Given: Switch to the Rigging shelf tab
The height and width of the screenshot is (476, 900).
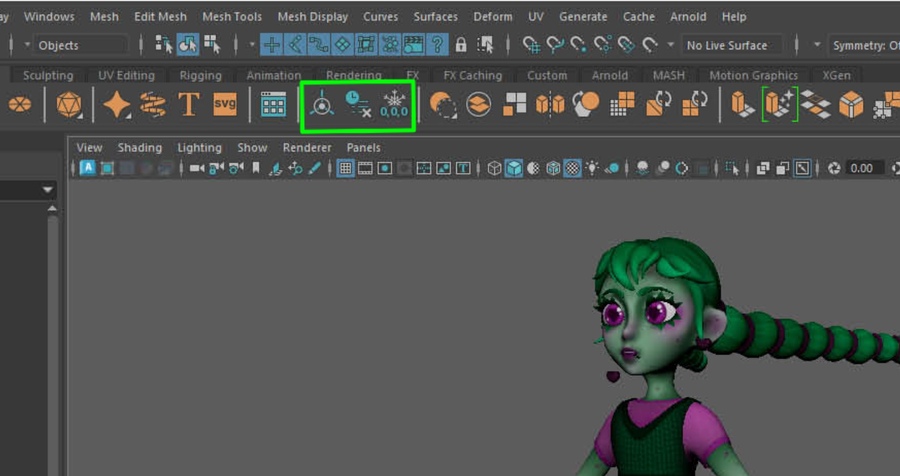Looking at the screenshot, I should (x=201, y=76).
